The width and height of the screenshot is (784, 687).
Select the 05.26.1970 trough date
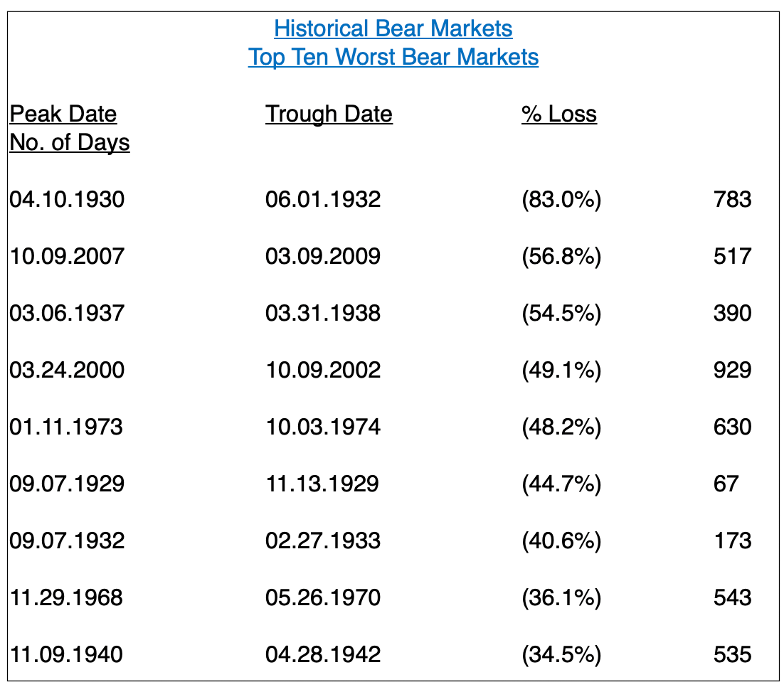click(323, 598)
